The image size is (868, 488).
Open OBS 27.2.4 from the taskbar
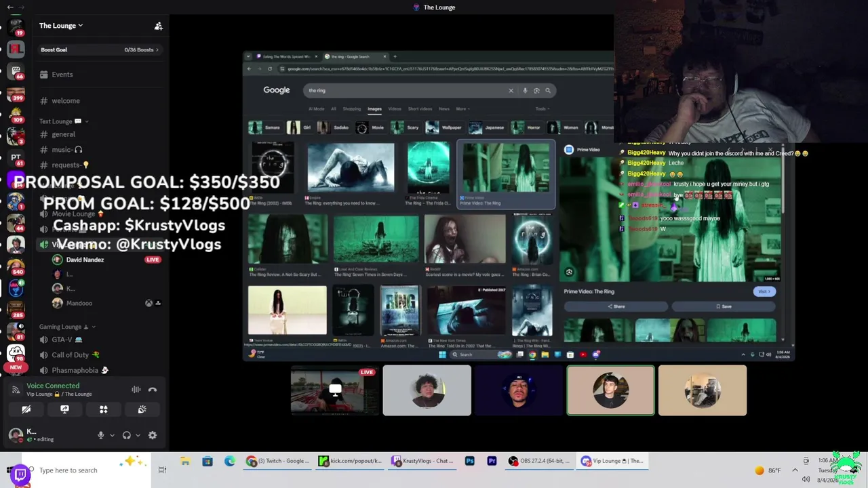coord(539,461)
